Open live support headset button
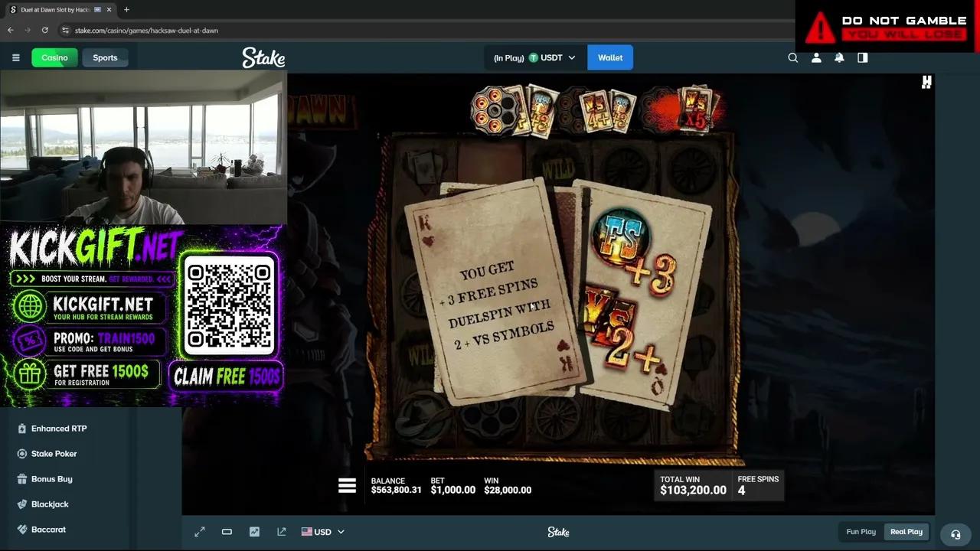This screenshot has height=551, width=980. click(x=955, y=534)
